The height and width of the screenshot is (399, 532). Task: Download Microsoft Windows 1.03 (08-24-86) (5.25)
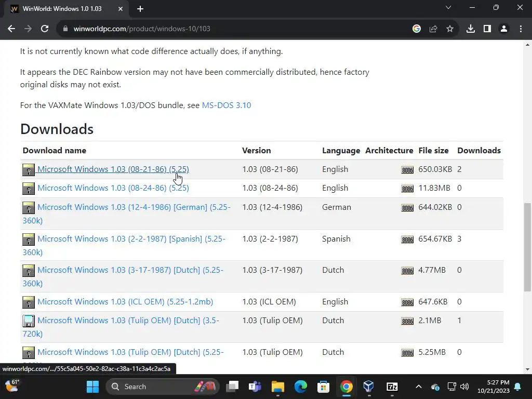pos(113,188)
